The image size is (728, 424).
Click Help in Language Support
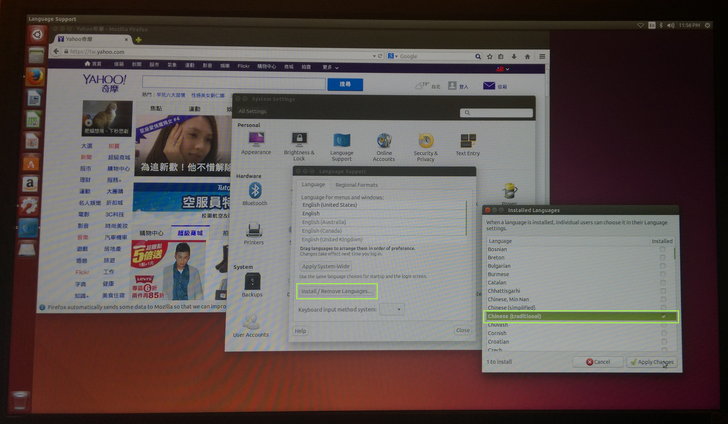point(300,331)
